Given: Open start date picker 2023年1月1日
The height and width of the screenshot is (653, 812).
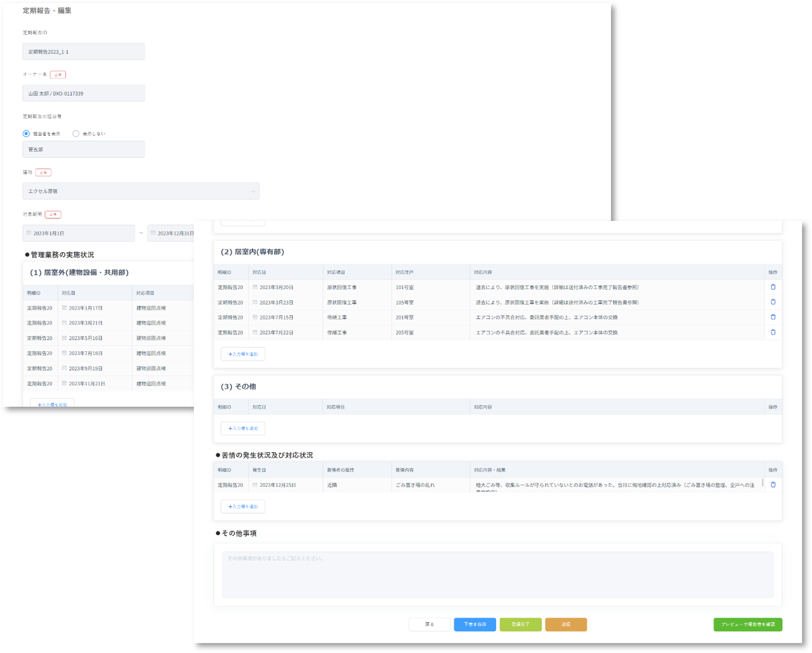Looking at the screenshot, I should tap(79, 233).
